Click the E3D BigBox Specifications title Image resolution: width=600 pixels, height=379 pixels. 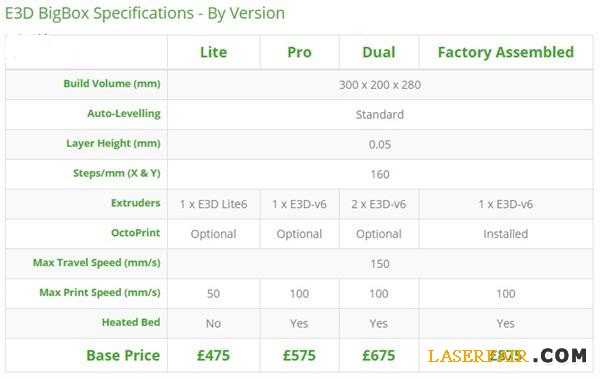coord(145,14)
